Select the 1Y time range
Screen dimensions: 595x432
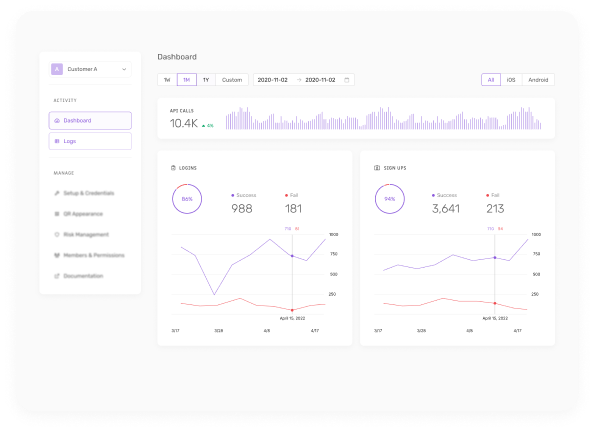pos(206,80)
